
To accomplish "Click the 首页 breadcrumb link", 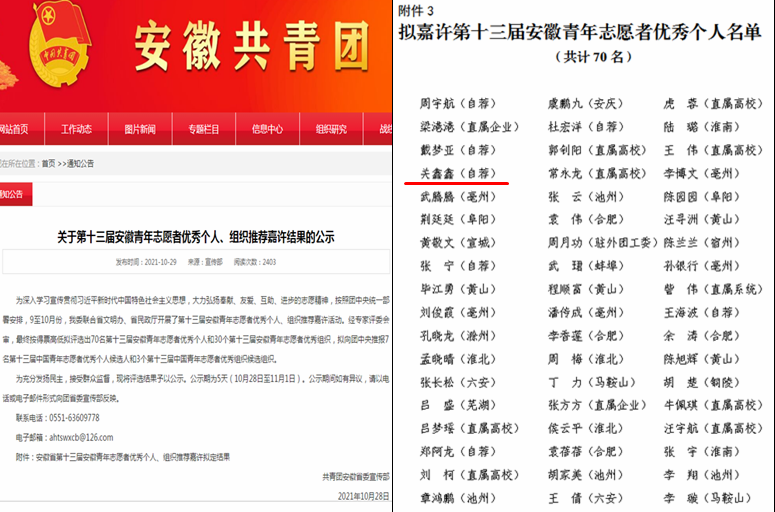I will tap(48, 163).
